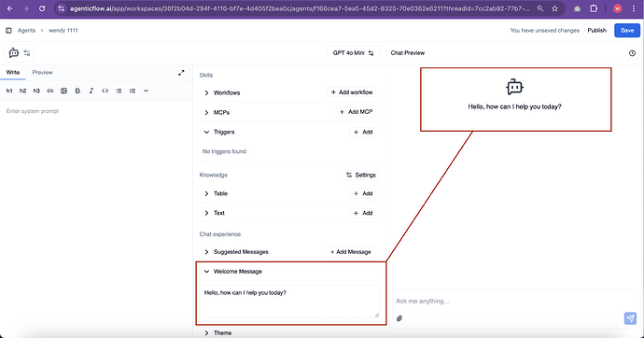Edit the Welcome Message text box
Image resolution: width=644 pixels, height=338 pixels.
(x=289, y=301)
